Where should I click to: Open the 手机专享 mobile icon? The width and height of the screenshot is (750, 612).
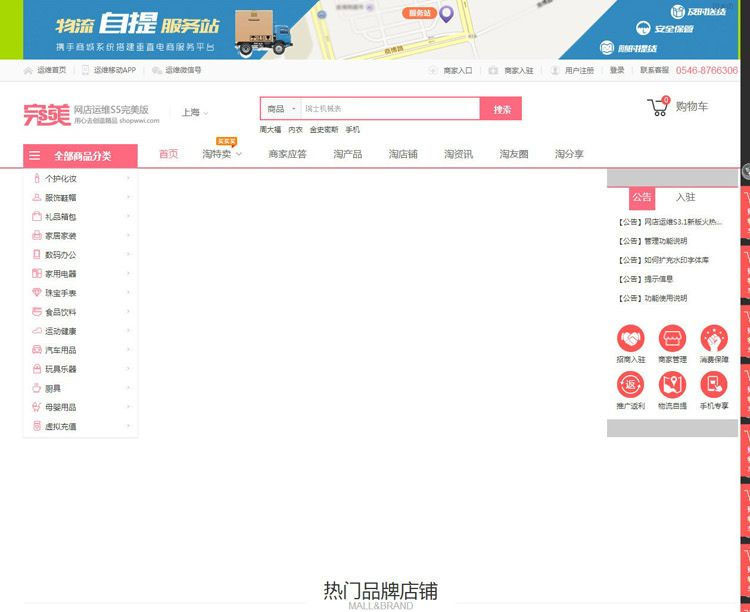[714, 384]
